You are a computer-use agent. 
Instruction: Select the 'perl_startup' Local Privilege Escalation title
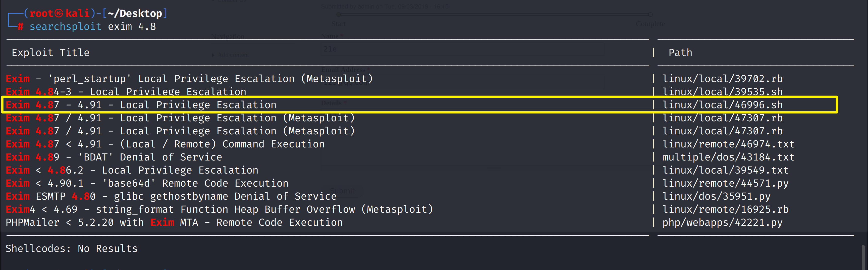tap(189, 79)
